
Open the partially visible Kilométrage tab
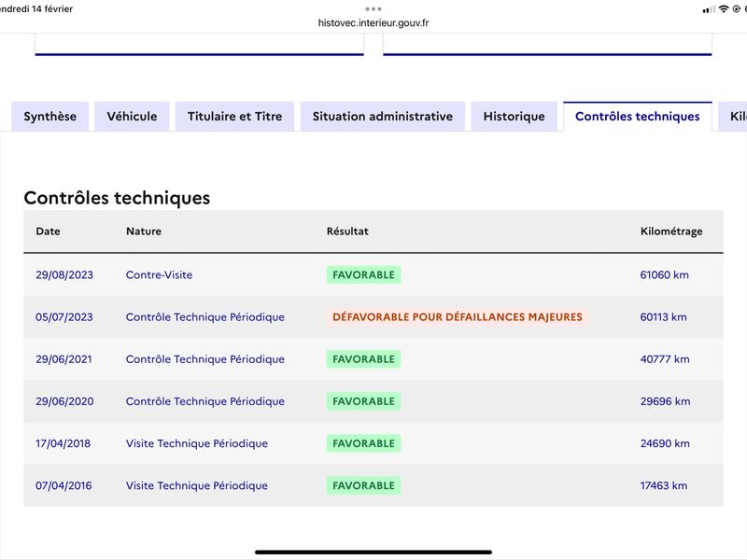click(x=733, y=116)
